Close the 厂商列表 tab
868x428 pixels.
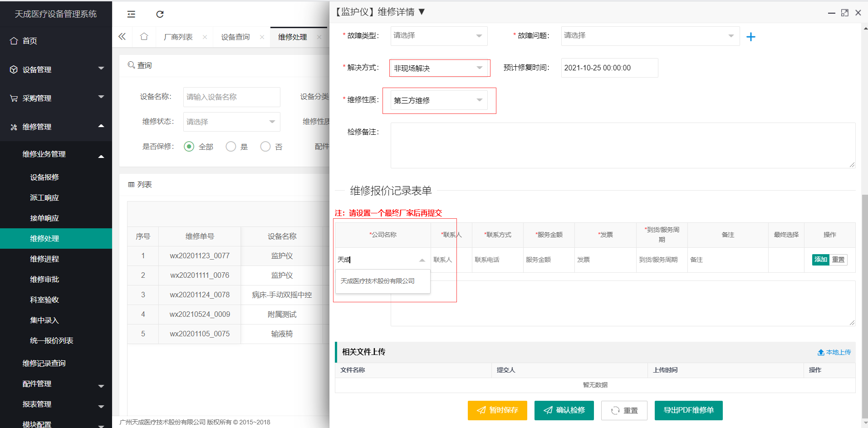pos(205,37)
